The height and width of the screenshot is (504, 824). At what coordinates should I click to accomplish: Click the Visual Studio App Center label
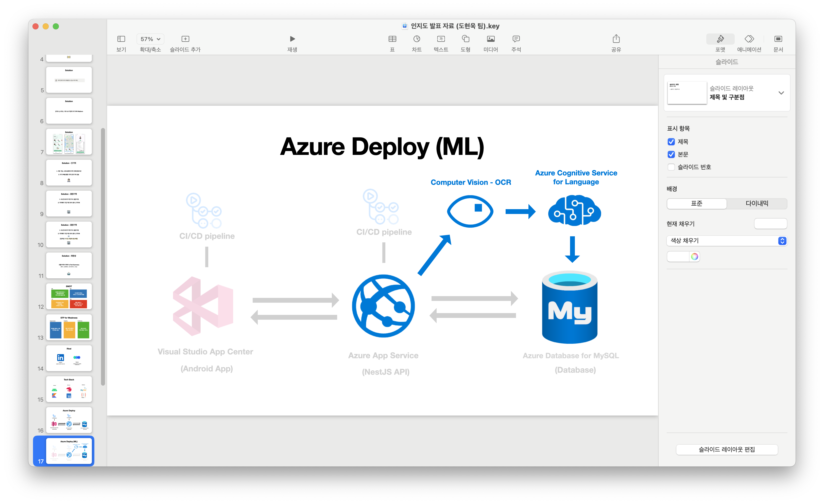(x=205, y=352)
